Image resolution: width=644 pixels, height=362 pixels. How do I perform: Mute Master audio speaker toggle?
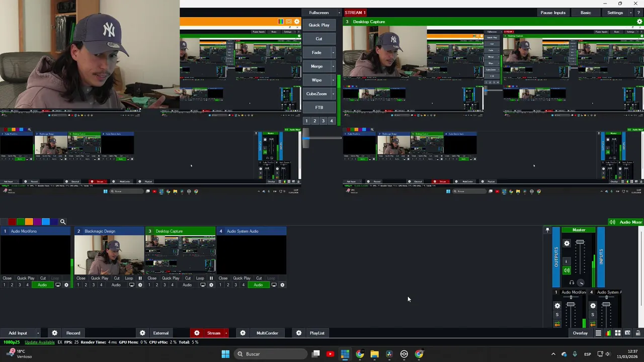click(567, 270)
